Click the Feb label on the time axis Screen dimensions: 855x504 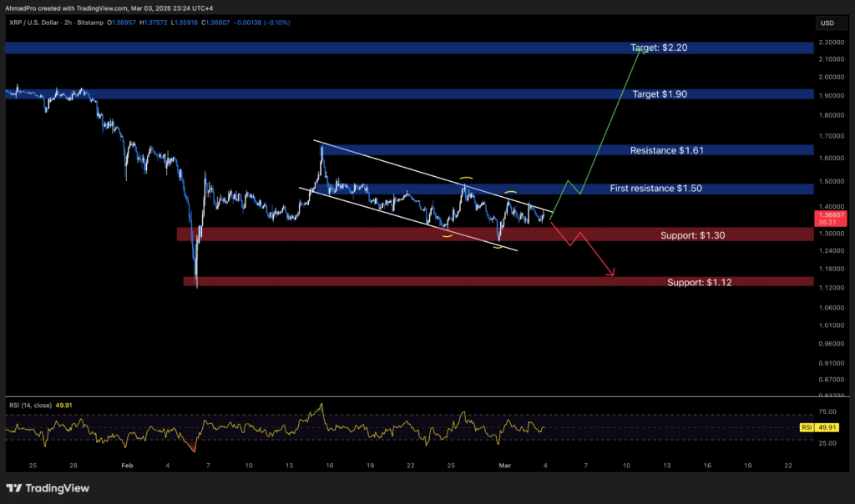click(x=127, y=466)
